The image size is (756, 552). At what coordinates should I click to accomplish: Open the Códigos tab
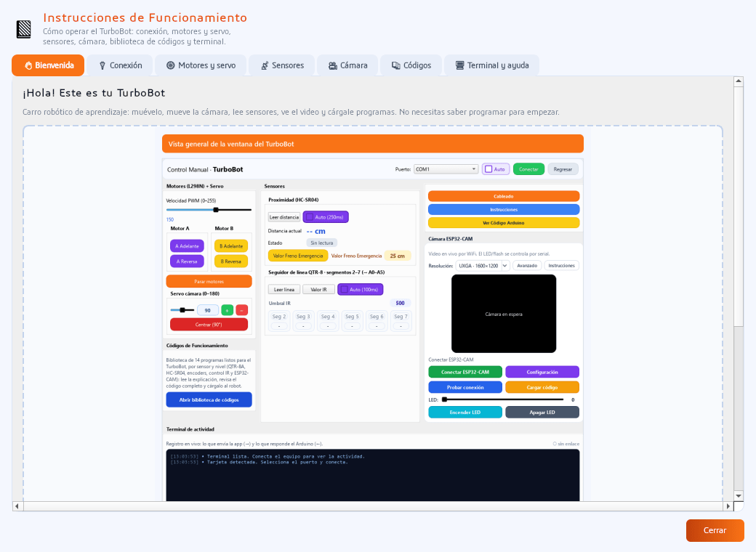411,65
